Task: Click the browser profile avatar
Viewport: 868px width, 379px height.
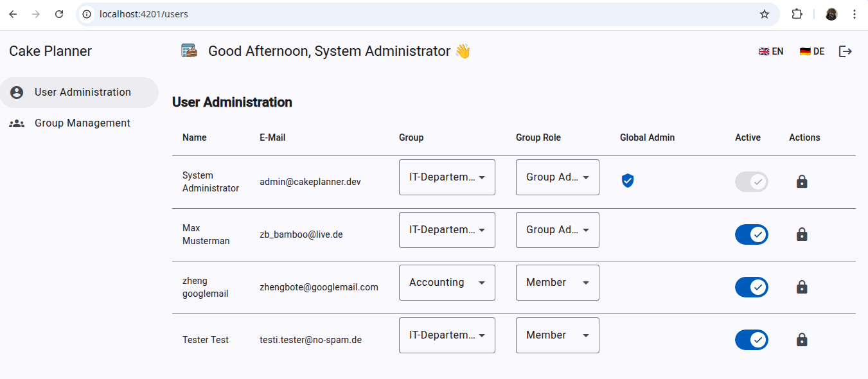Action: 831,13
